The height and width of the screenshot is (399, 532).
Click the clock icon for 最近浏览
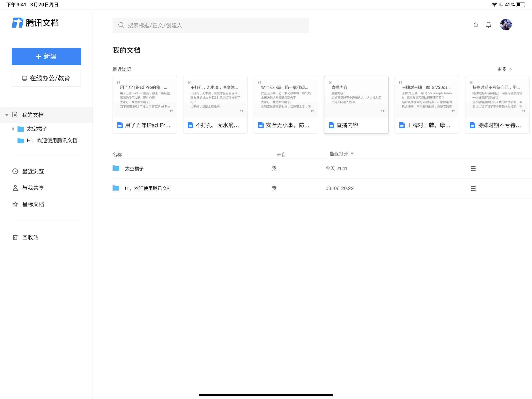pyautogui.click(x=15, y=171)
